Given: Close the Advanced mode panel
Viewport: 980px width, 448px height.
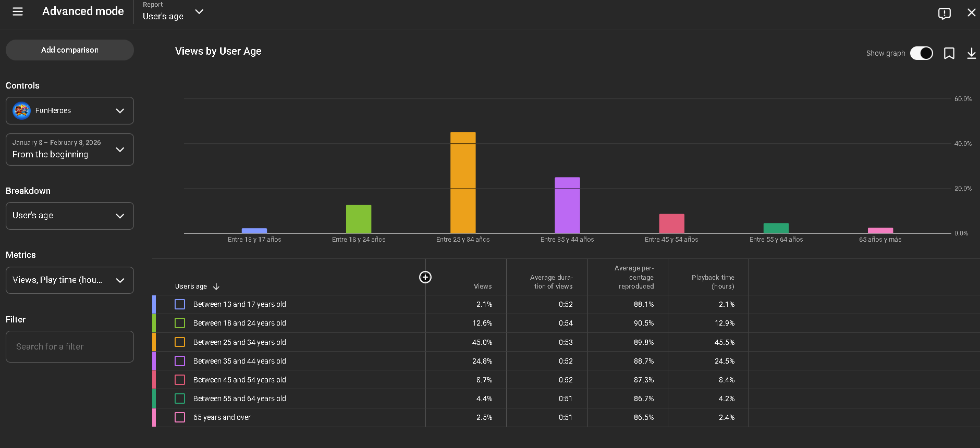Looking at the screenshot, I should pyautogui.click(x=971, y=13).
